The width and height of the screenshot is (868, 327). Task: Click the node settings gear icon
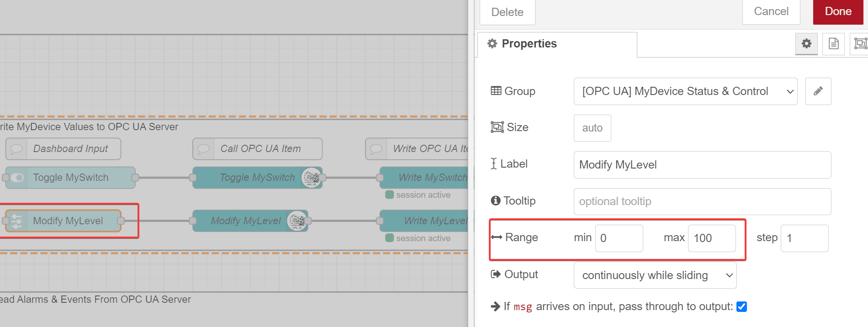(806, 44)
